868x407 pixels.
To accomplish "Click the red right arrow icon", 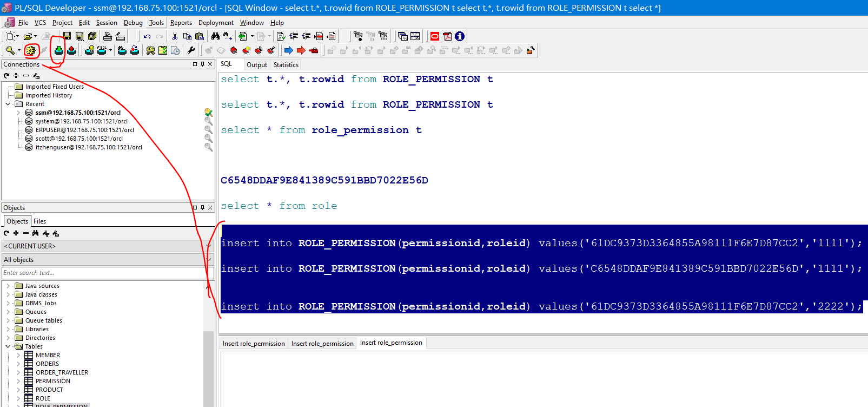I will (x=301, y=50).
